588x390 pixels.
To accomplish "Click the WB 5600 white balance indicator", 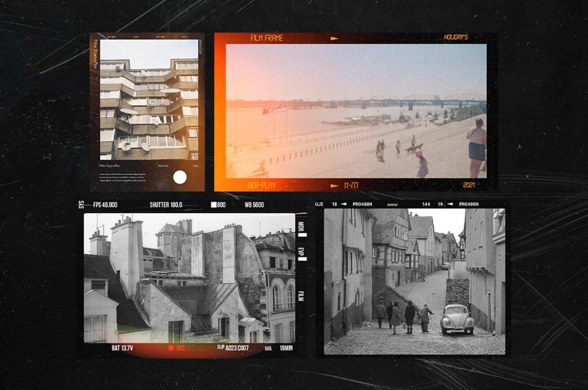I will tap(254, 203).
